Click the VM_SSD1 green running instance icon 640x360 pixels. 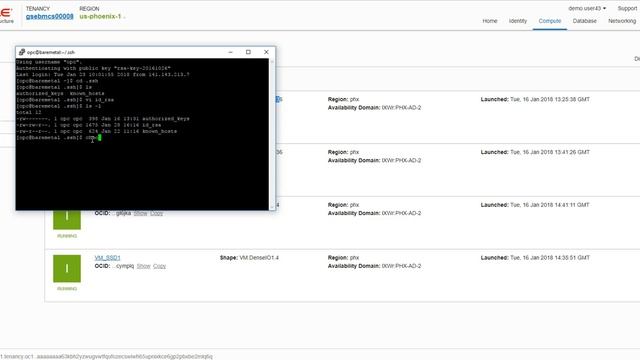67,269
